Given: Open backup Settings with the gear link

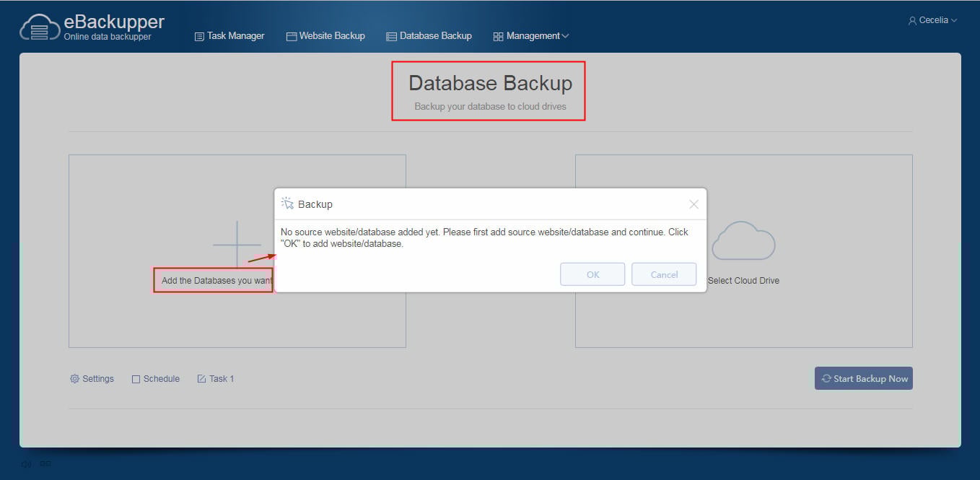Looking at the screenshot, I should click(x=92, y=379).
